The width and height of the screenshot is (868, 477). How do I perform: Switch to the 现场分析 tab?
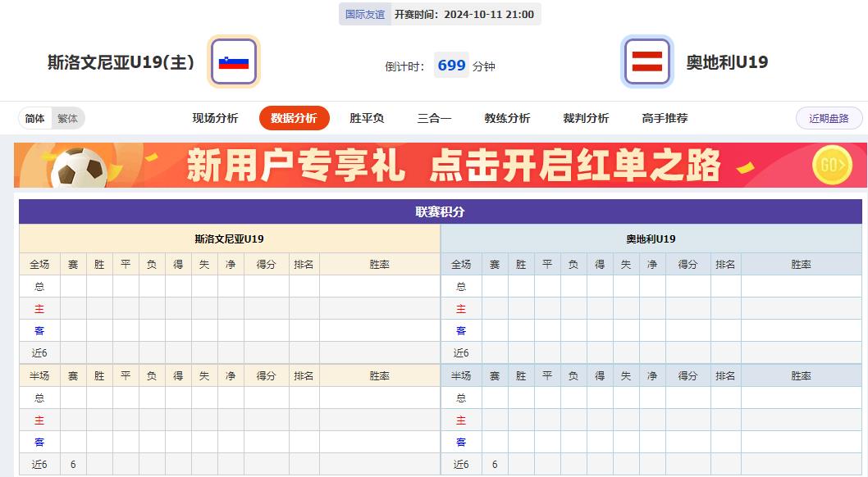[x=216, y=117]
